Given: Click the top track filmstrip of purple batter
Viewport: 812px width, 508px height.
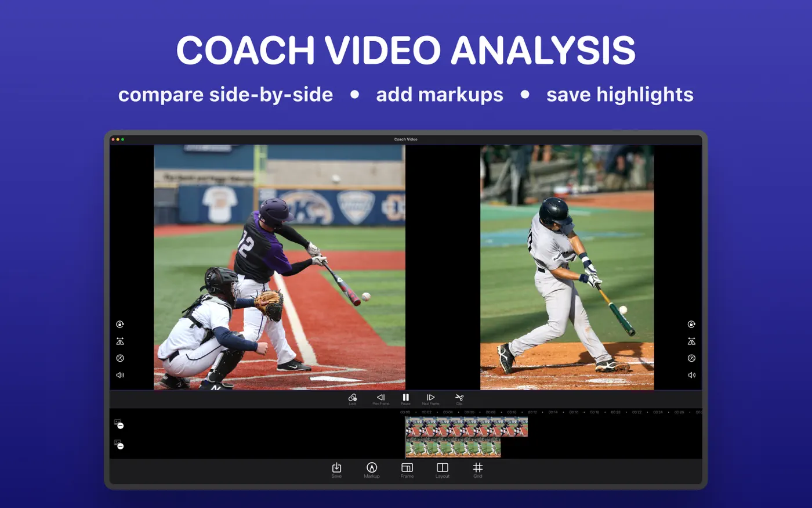Looking at the screenshot, I should (x=467, y=427).
